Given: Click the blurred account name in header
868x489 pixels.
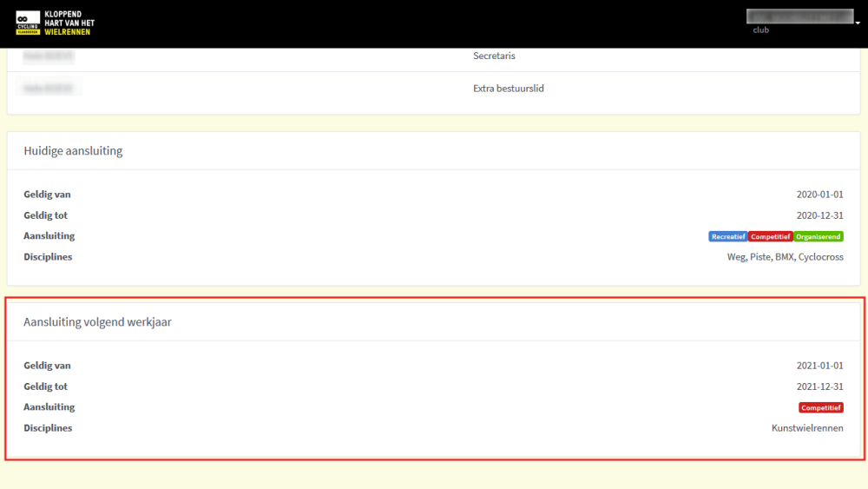Looking at the screenshot, I should [799, 16].
